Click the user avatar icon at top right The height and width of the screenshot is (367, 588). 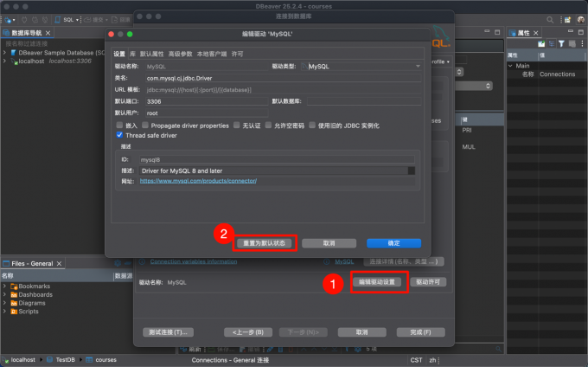click(x=581, y=20)
